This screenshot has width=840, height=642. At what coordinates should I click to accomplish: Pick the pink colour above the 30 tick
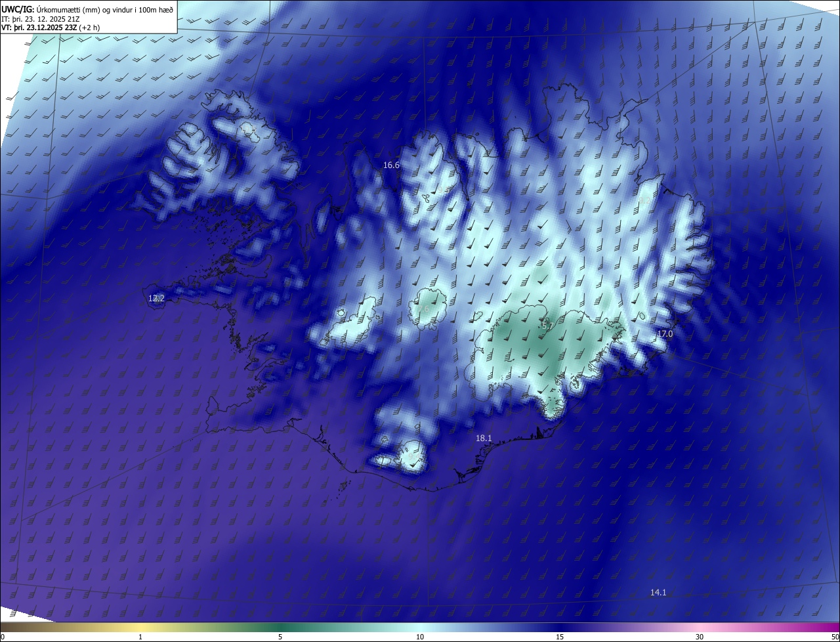tap(700, 627)
